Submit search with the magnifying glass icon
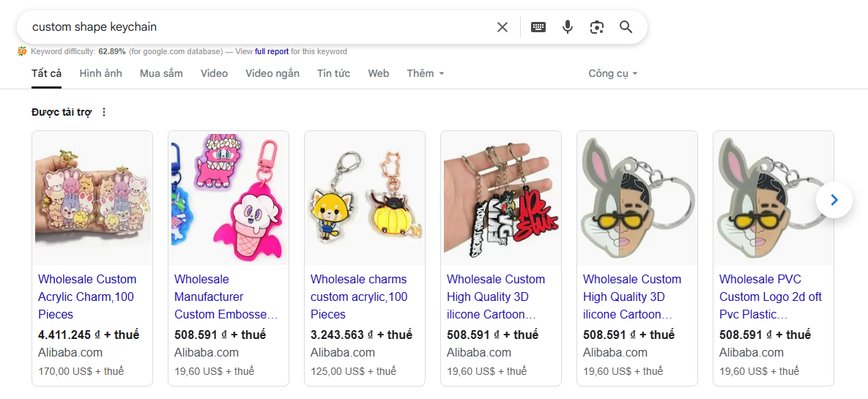 point(626,27)
